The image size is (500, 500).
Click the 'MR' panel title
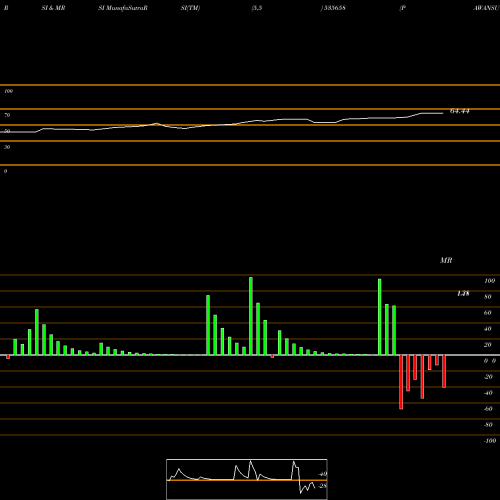[x=446, y=260]
